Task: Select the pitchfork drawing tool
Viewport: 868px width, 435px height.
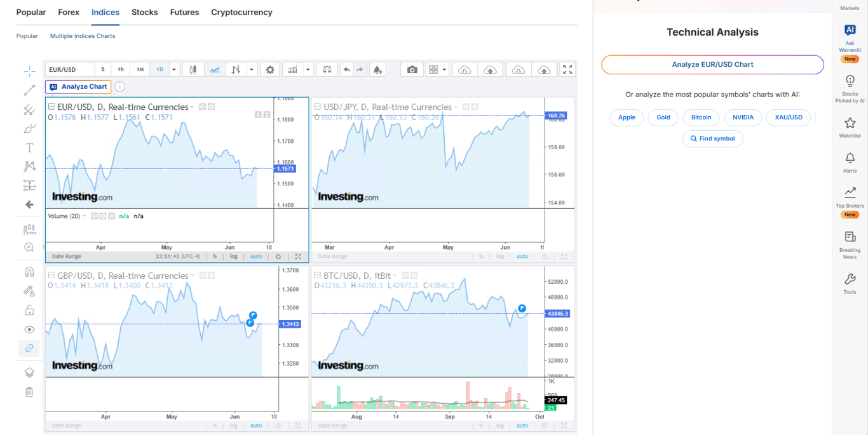Action: 29,110
